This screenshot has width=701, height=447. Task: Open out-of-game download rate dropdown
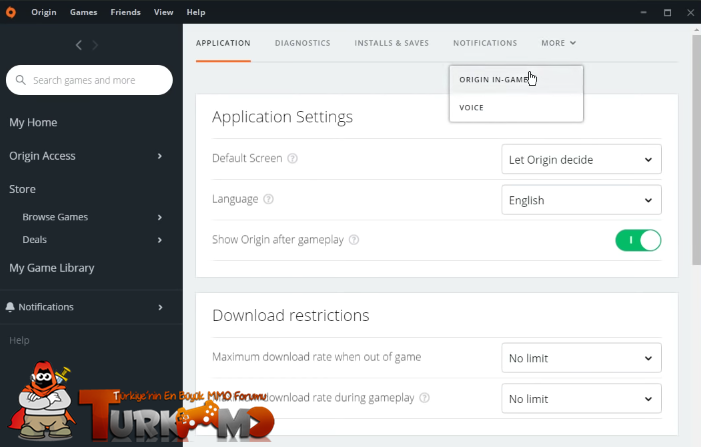click(581, 358)
